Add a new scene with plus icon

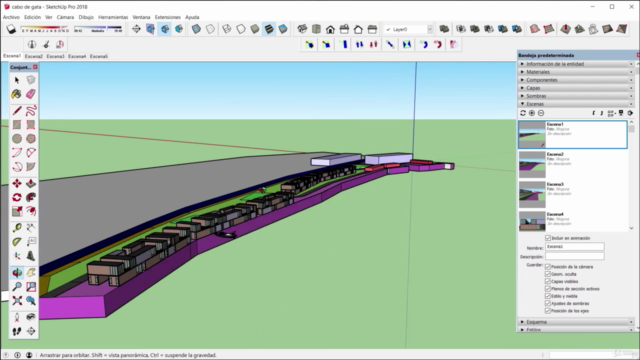532,113
